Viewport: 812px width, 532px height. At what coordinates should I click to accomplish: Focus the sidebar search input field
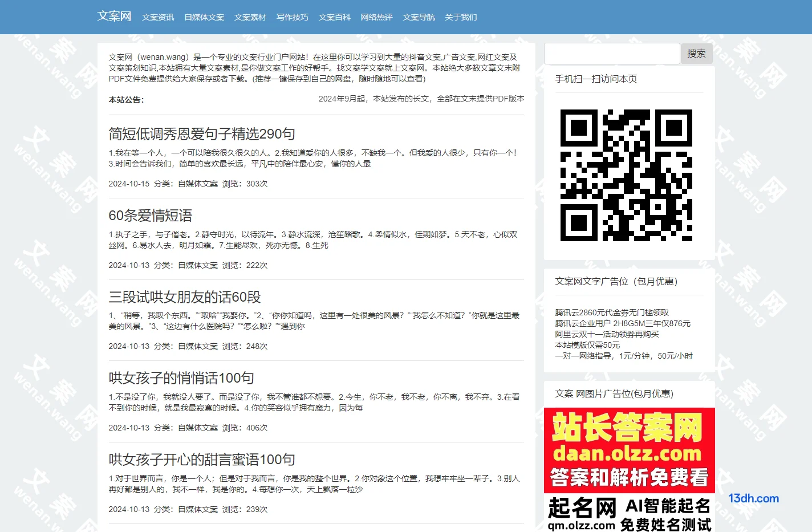click(x=612, y=54)
